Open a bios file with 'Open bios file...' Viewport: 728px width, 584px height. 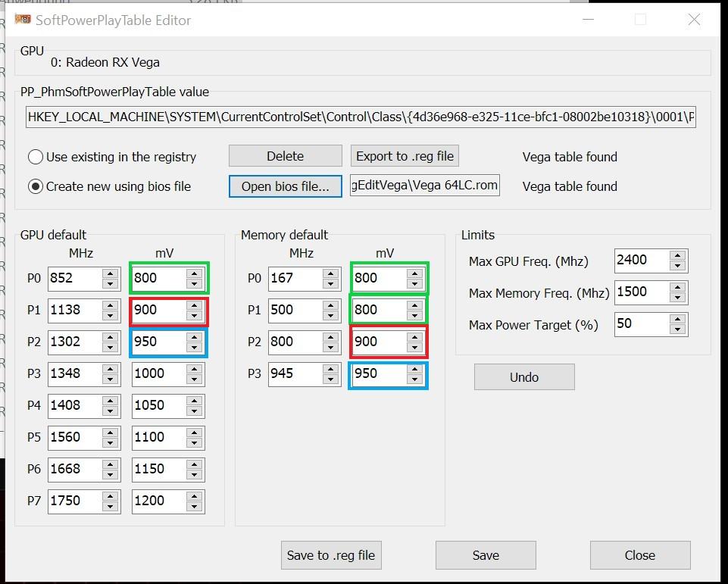[x=285, y=186]
